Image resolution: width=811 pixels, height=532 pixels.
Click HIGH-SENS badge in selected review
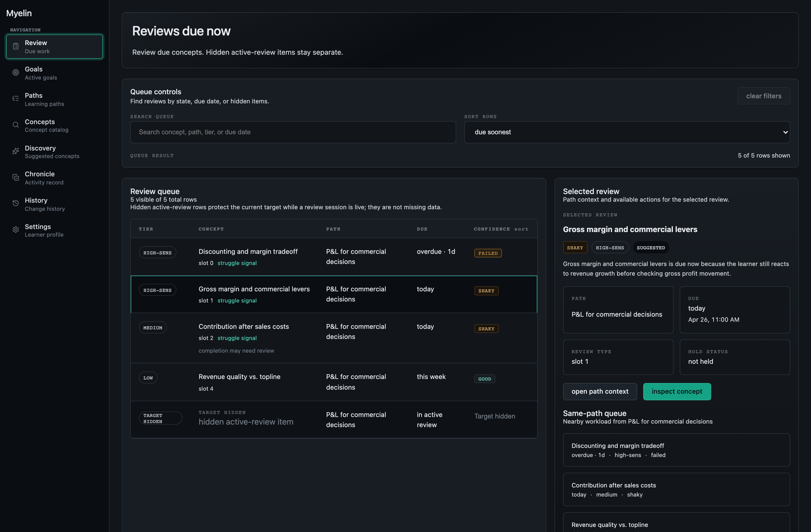(x=610, y=248)
